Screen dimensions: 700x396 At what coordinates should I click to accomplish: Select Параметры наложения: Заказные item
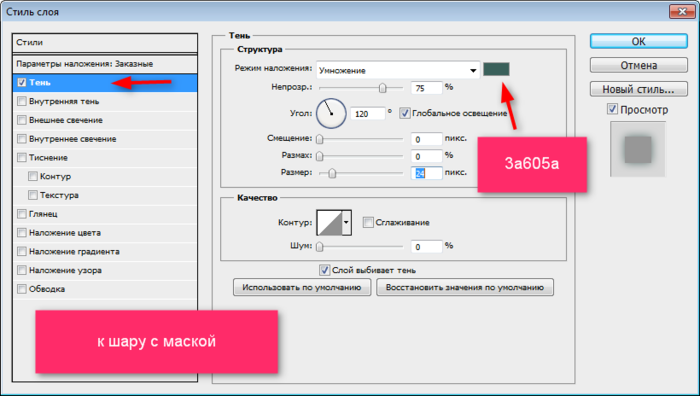[105, 64]
